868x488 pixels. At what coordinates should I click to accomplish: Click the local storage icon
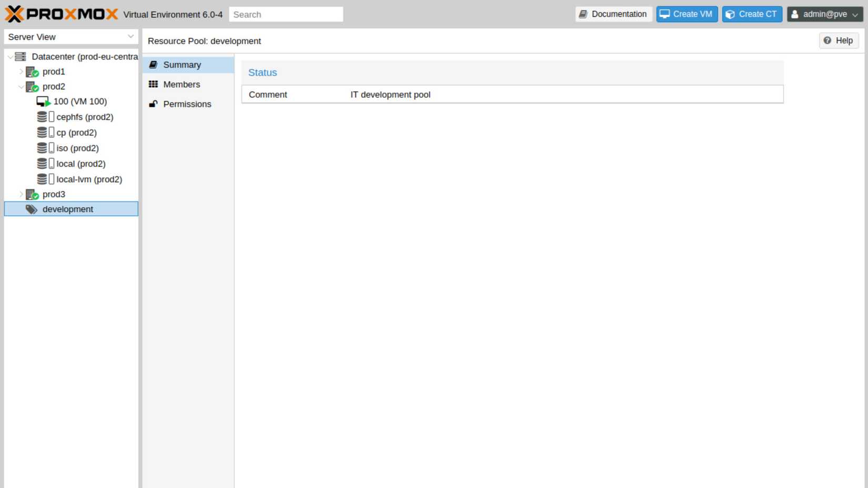(45, 164)
